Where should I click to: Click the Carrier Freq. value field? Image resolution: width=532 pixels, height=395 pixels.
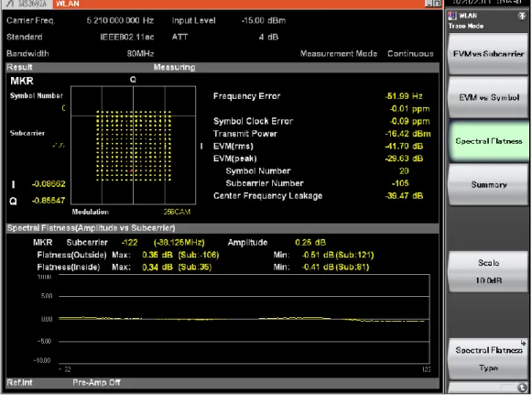click(x=120, y=20)
